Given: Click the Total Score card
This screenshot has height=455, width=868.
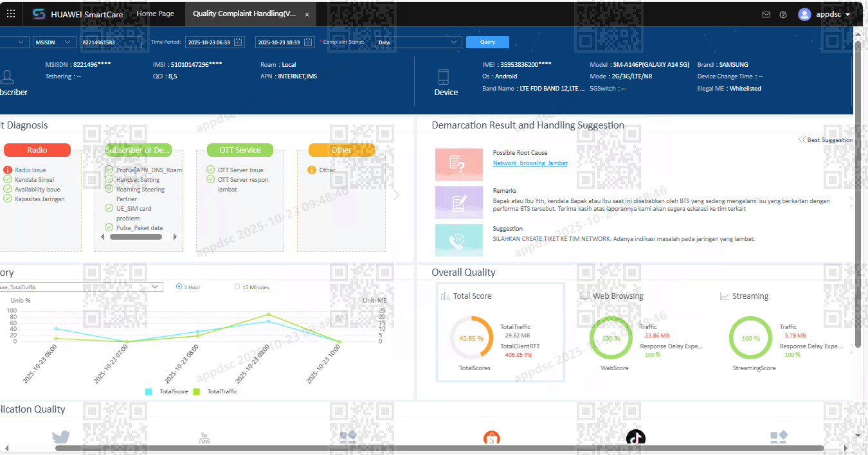Looking at the screenshot, I should (500, 332).
